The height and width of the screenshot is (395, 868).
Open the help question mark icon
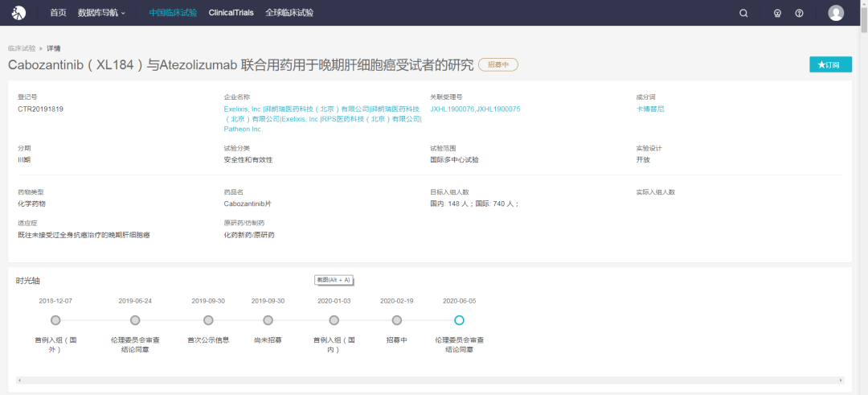(799, 14)
